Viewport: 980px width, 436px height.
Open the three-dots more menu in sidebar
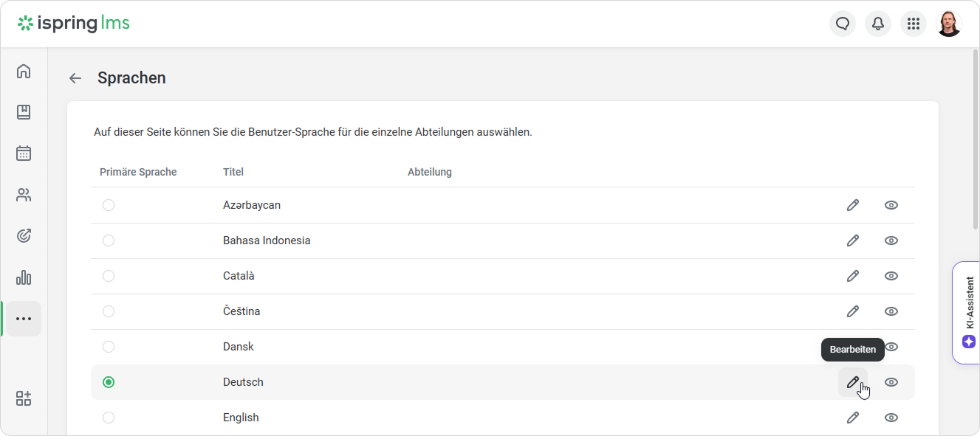pos(24,319)
